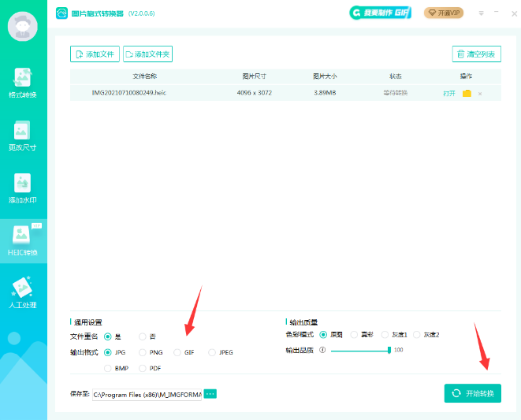521x420 pixels.
Task: Click the browse ellipsis button for save path
Action: [210, 394]
